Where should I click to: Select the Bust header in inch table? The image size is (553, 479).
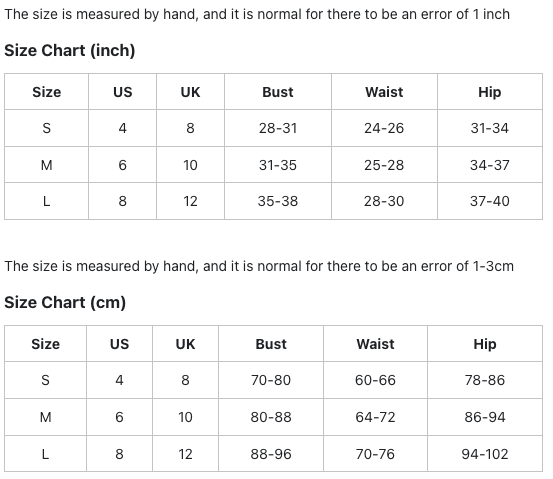(278, 92)
